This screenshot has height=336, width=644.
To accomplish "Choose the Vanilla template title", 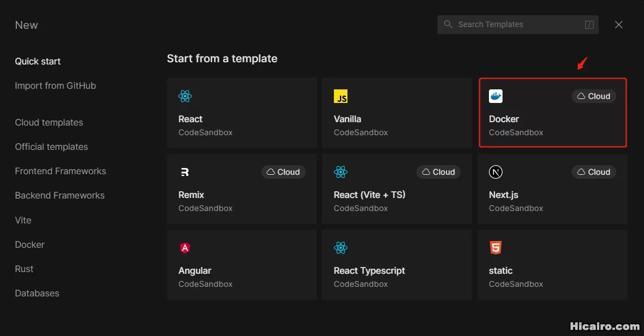I will tap(347, 119).
